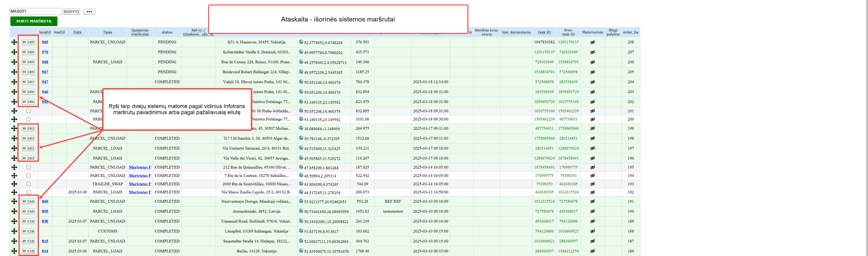Click the globe icon beside 47.858209,1.861264
Viewport: 868px width, 256px height.
tap(301, 167)
